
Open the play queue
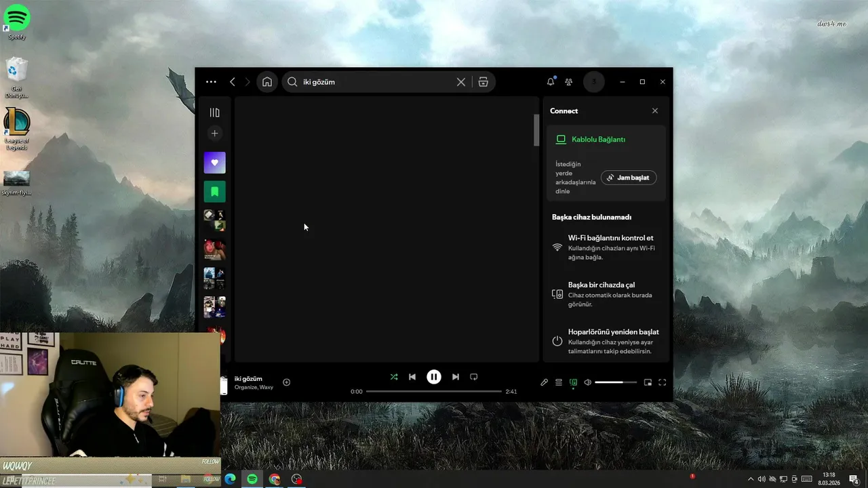click(x=559, y=382)
